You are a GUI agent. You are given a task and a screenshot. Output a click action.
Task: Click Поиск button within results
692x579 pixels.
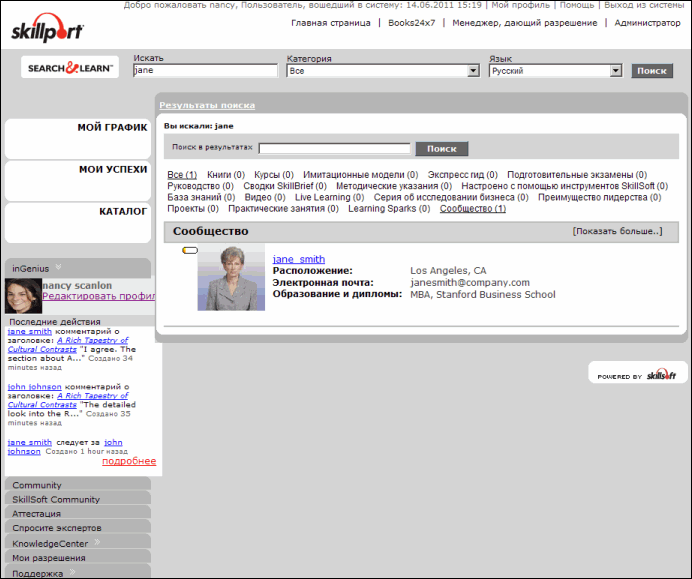(x=441, y=149)
